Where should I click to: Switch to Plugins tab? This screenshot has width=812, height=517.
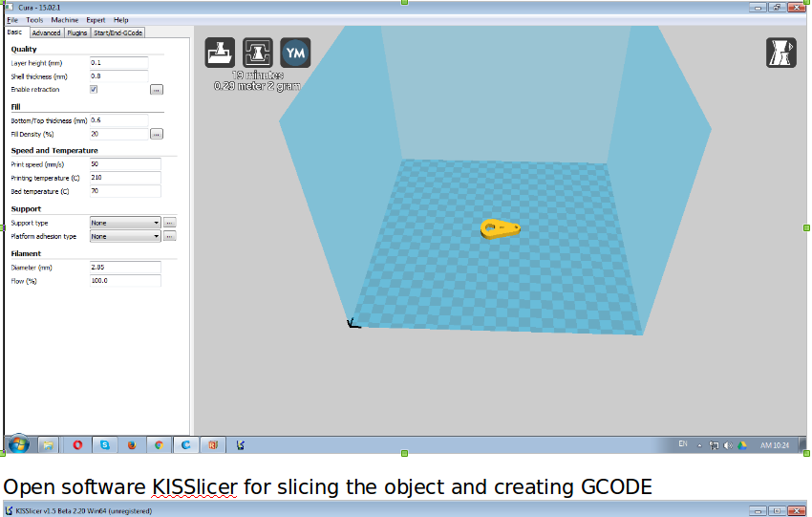coord(77,32)
